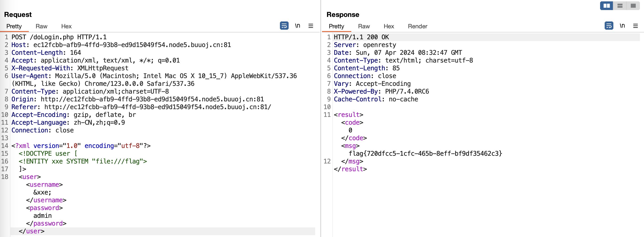Screen dimensions: 644x237
Task: Switch Response view to Raw tab
Action: tap(364, 26)
